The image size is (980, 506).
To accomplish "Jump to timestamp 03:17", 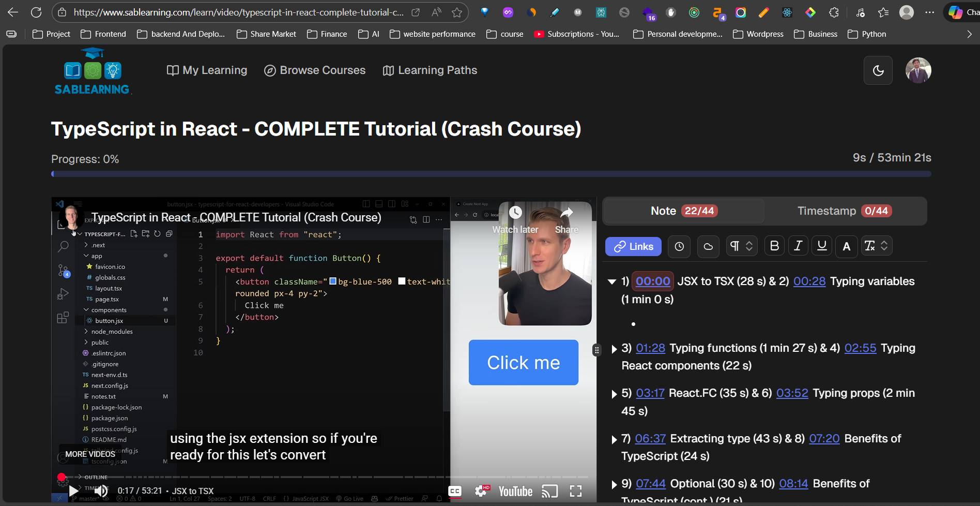I will coord(650,393).
